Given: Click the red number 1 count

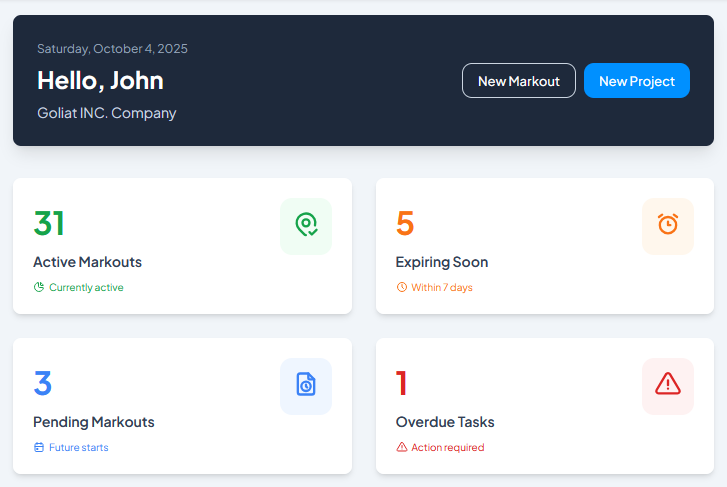Looking at the screenshot, I should [402, 384].
